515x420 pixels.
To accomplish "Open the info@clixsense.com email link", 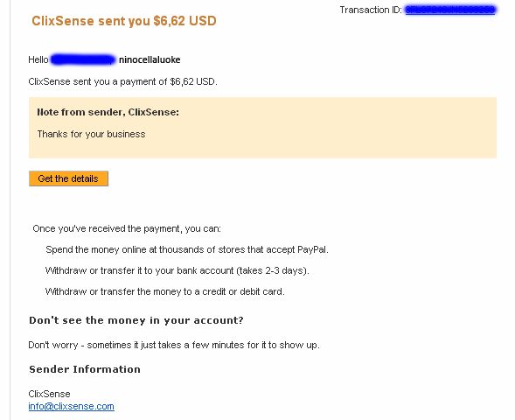I will click(72, 406).
